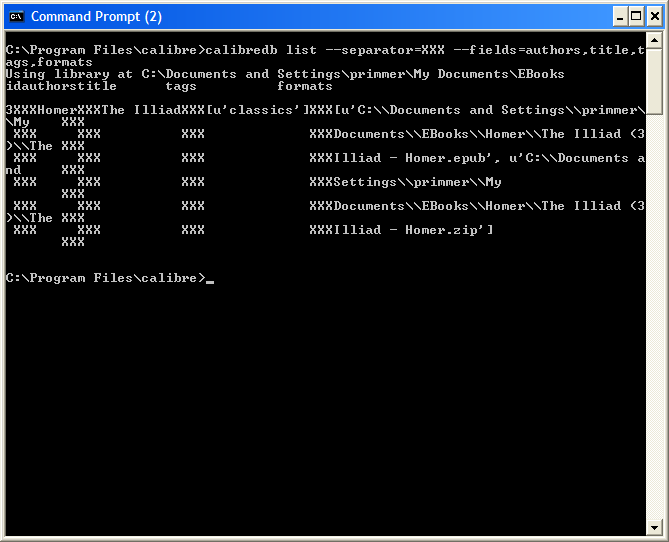Click the final "C:\Program Files\calibre>" prompt text

[105, 278]
